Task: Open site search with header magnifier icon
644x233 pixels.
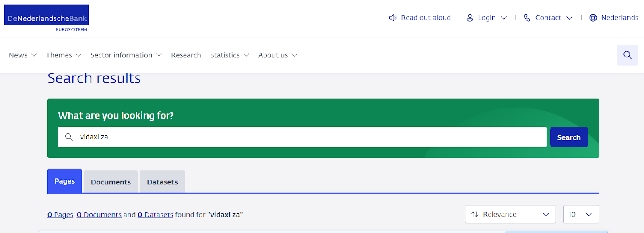Action: [627, 55]
